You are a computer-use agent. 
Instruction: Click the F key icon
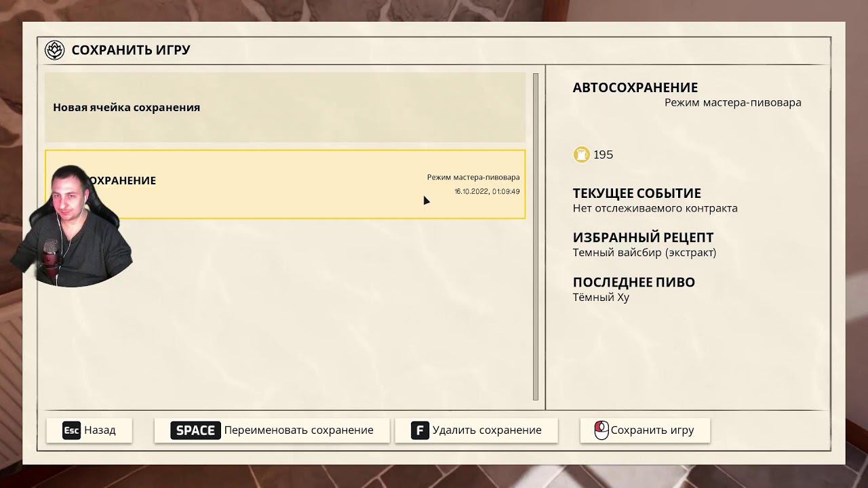point(420,430)
